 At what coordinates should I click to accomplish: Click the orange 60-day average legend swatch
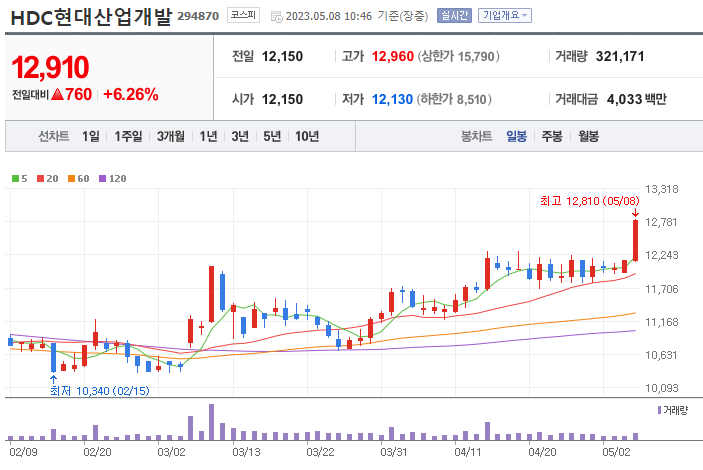[x=71, y=178]
